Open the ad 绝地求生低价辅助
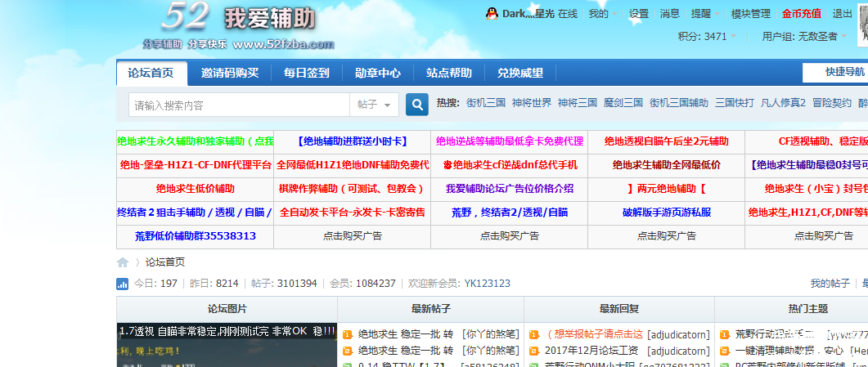This screenshot has height=367, width=868. (x=196, y=189)
